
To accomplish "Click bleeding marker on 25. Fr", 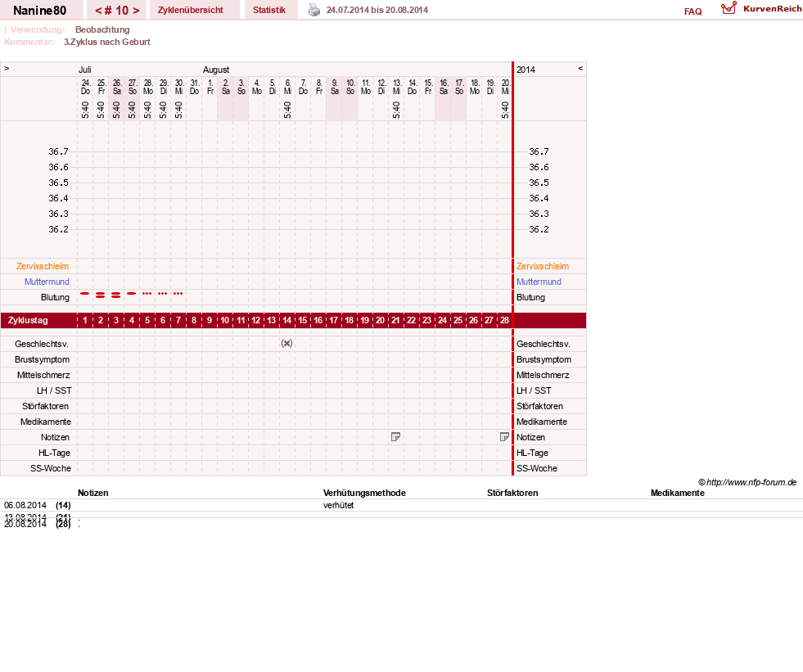I will 101,295.
